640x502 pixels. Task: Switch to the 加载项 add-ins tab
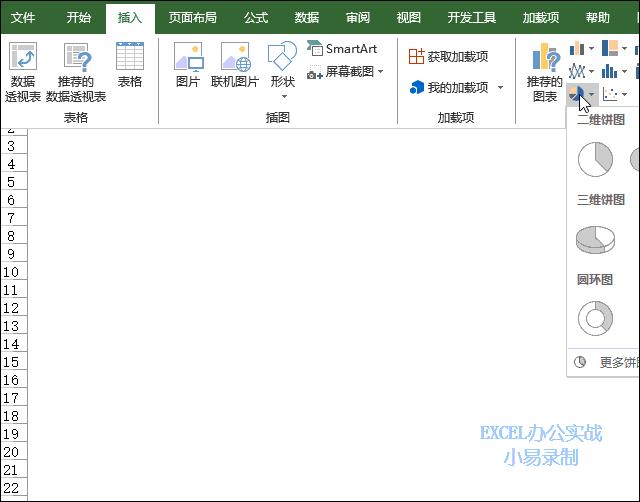pos(541,18)
